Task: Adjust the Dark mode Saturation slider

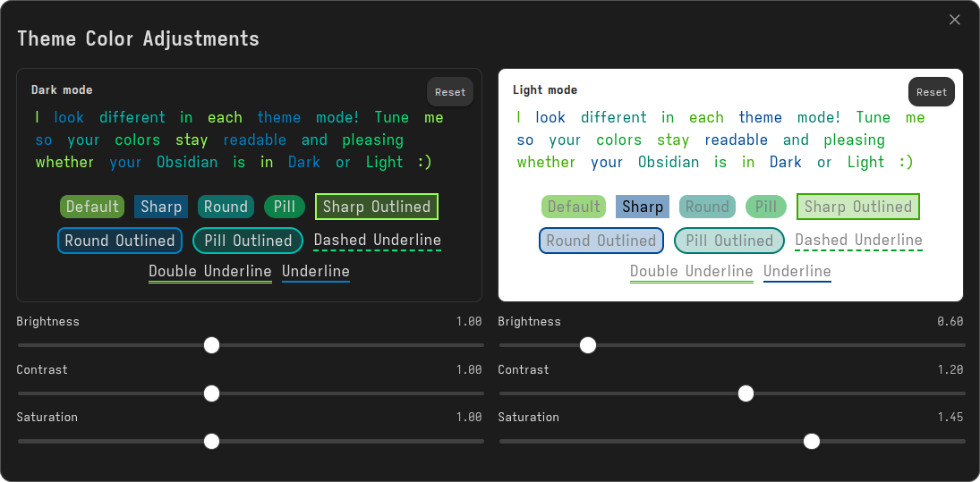Action: coord(251,442)
